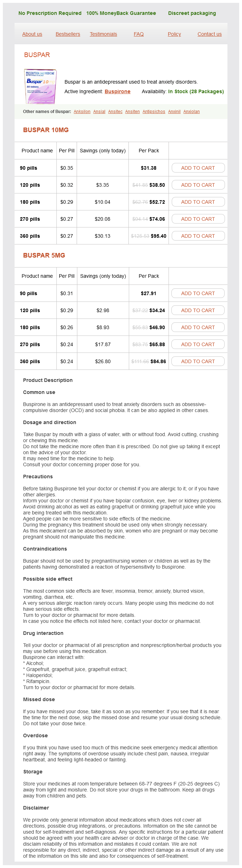Open the FAQ page
This screenshot has width=242, height=868.
139,34
